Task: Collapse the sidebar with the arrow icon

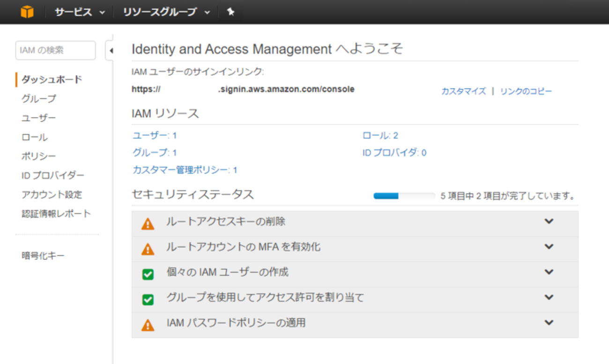Action: (111, 51)
